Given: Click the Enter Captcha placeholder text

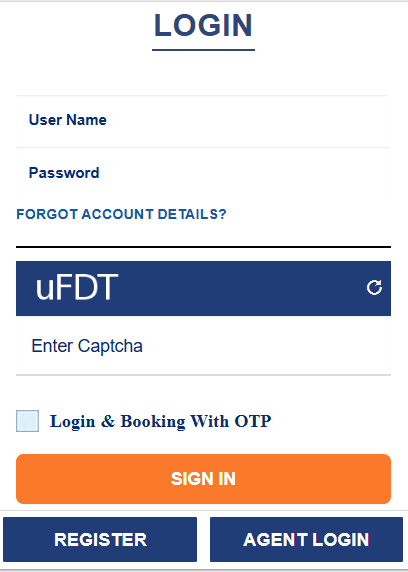Looking at the screenshot, I should (x=87, y=346).
